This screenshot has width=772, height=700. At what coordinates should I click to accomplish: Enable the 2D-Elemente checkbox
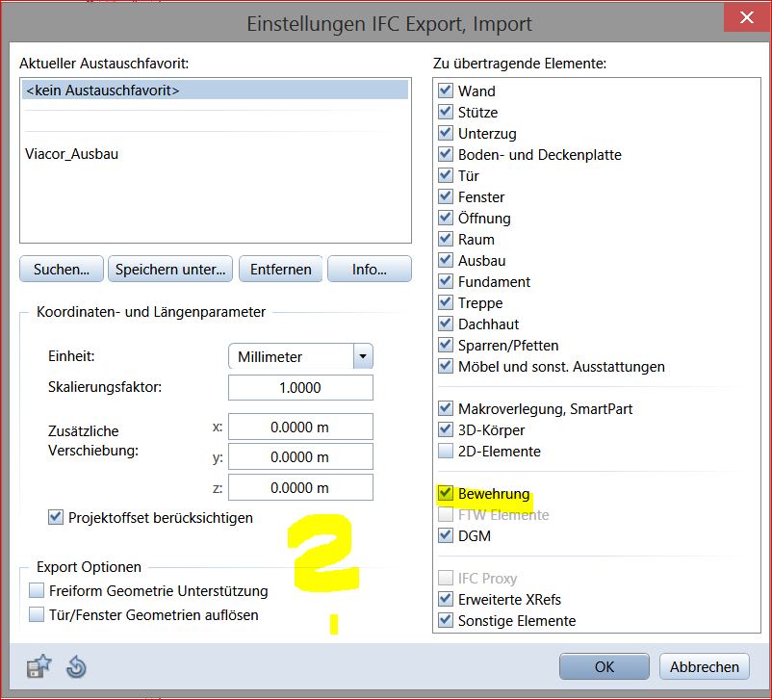(x=445, y=451)
